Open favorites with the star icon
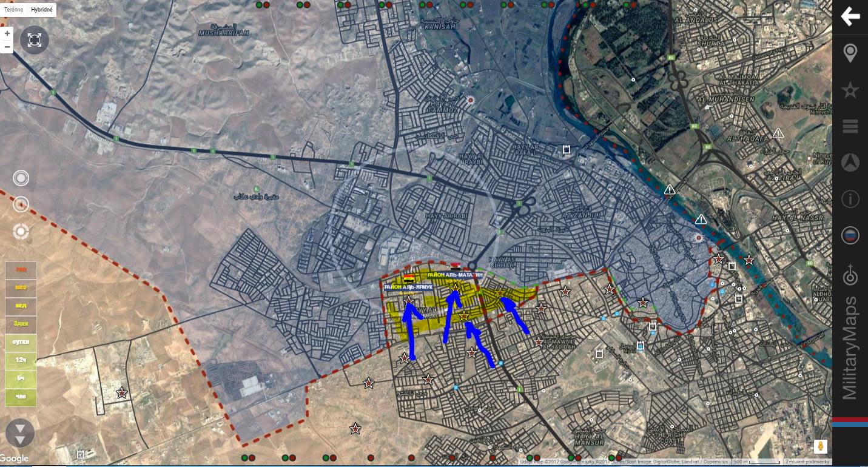The height and width of the screenshot is (467, 868). [x=850, y=91]
